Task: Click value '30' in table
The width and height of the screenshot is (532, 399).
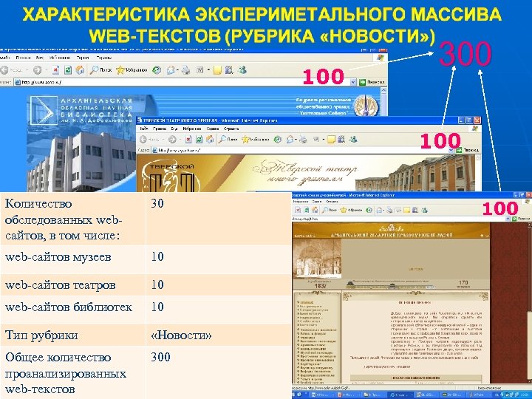Action: pyautogui.click(x=157, y=203)
